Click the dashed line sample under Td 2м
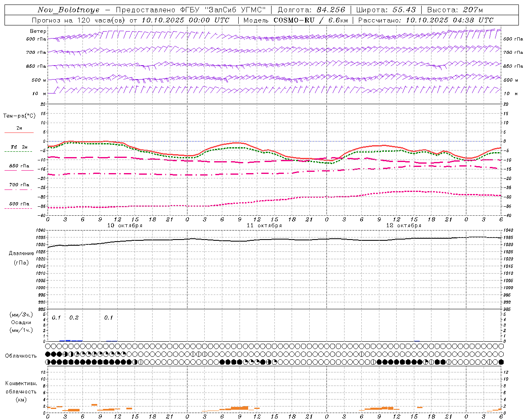Screen dimensions: 525x420 18,152
